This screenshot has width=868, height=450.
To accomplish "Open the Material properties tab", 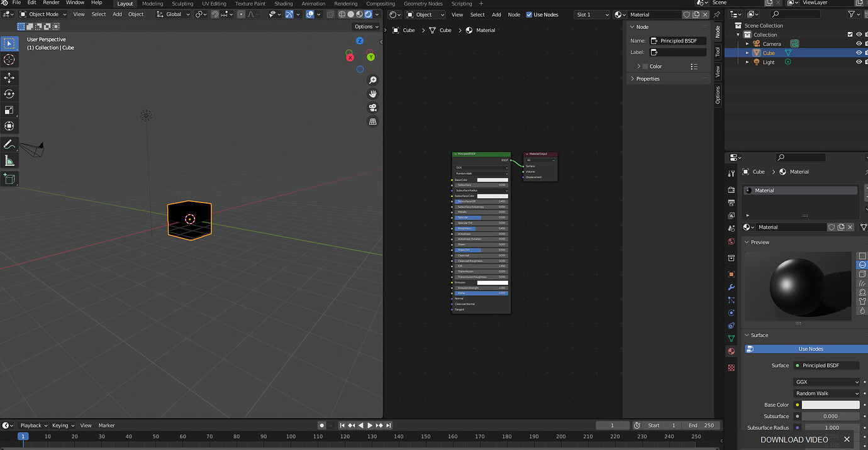I will pyautogui.click(x=731, y=351).
